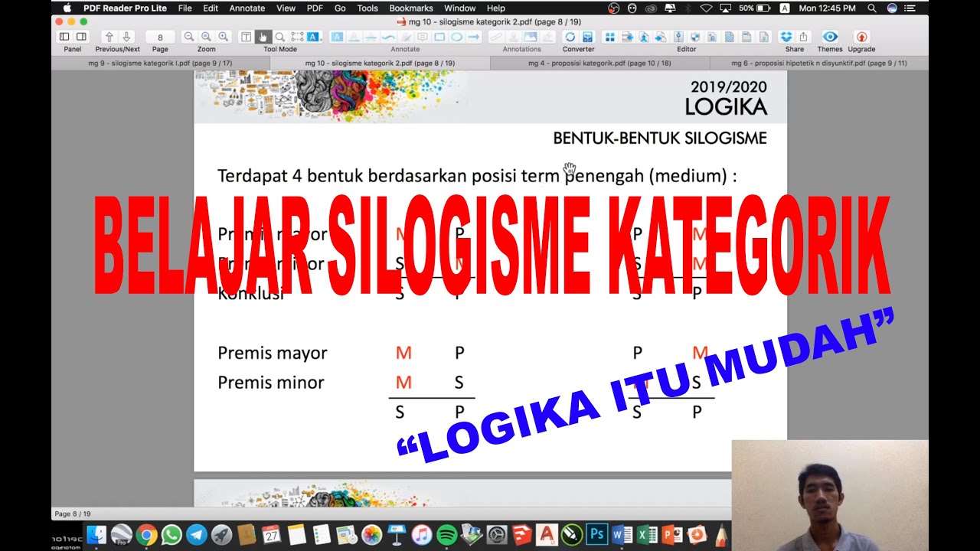Click the Mon 12:45 PM clock
This screenshot has height=551, width=980.
(828, 8)
